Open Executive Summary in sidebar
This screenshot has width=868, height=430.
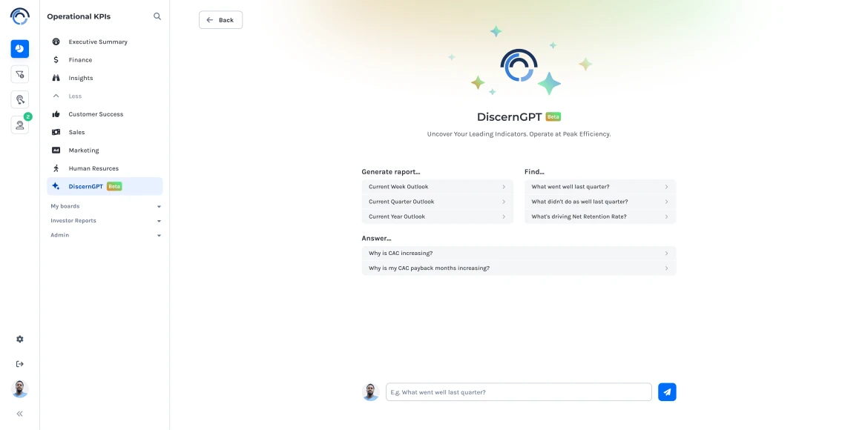98,42
